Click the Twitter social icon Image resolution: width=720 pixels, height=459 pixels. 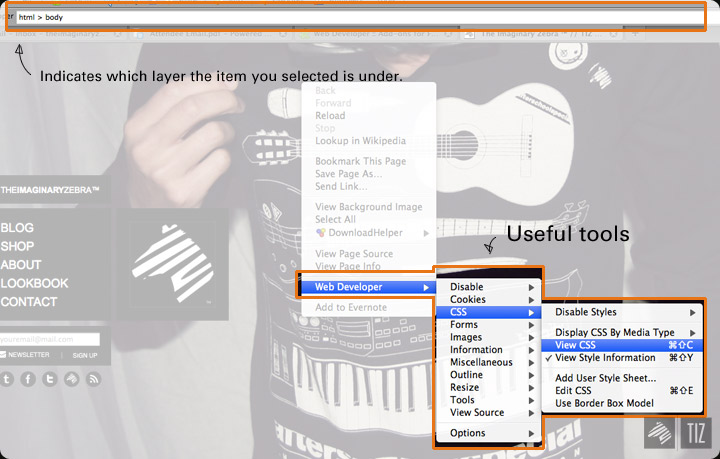click(x=50, y=379)
